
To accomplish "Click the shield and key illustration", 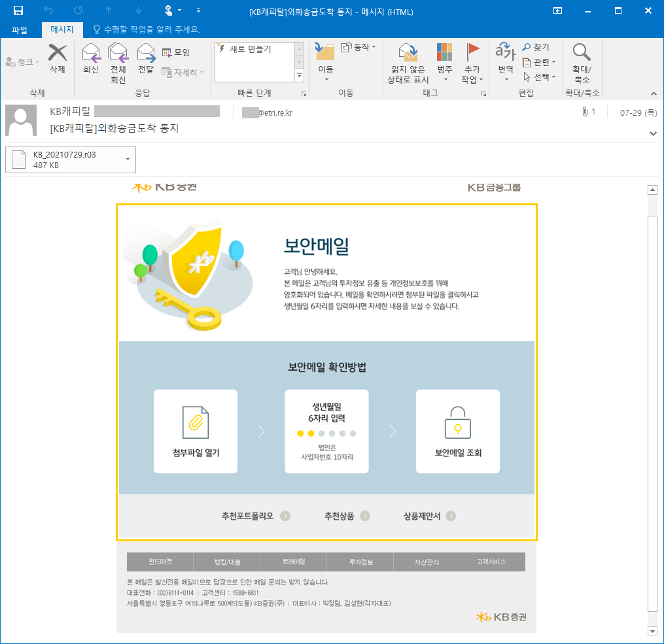I will click(188, 275).
